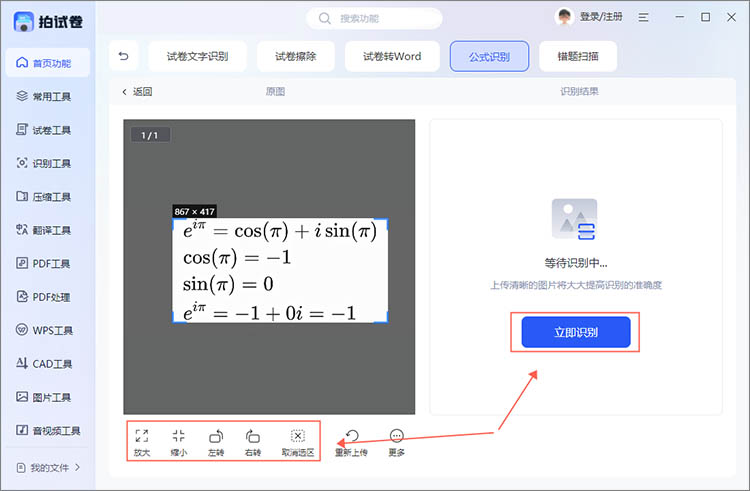This screenshot has width=750, height=491.
Task: Open 首页功能 in the sidebar
Action: point(47,63)
